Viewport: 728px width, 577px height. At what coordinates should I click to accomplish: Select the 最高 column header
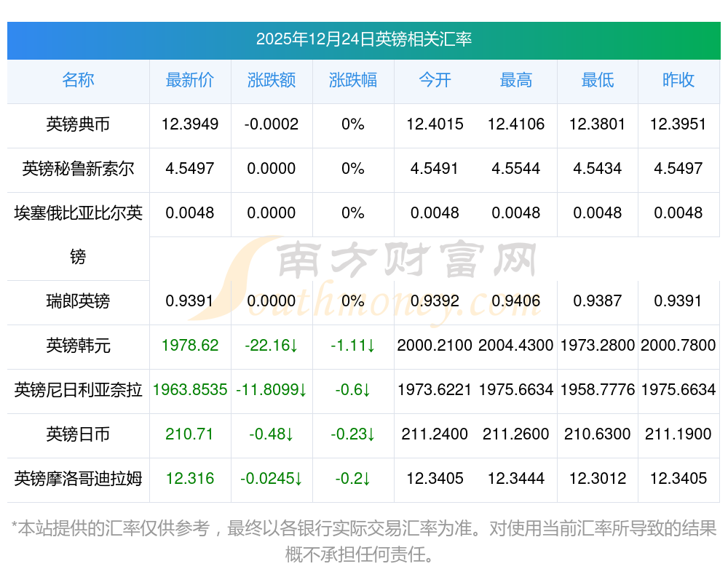tap(516, 80)
